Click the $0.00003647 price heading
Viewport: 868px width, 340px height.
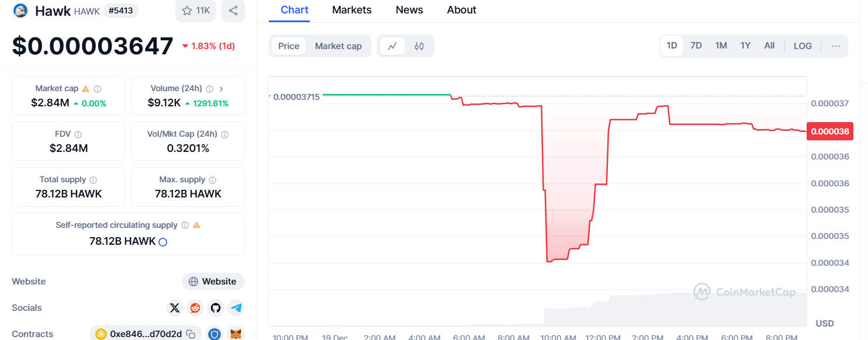(x=93, y=46)
